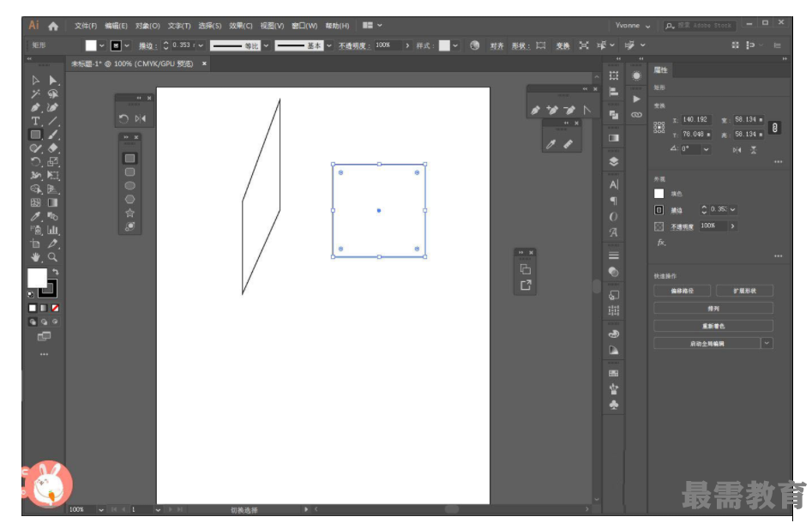812x529 pixels.
Task: Open the 文件(F) menu
Action: 86,26
